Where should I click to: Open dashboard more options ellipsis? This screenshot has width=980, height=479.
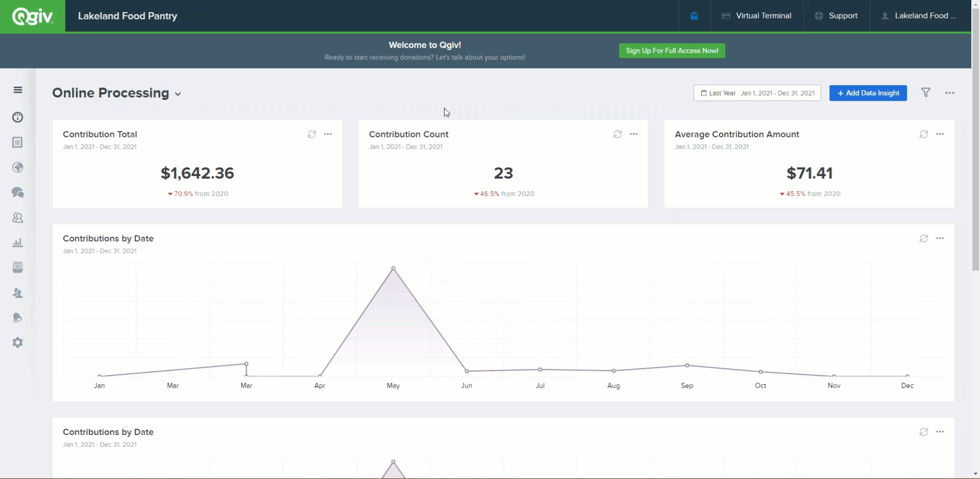point(950,93)
